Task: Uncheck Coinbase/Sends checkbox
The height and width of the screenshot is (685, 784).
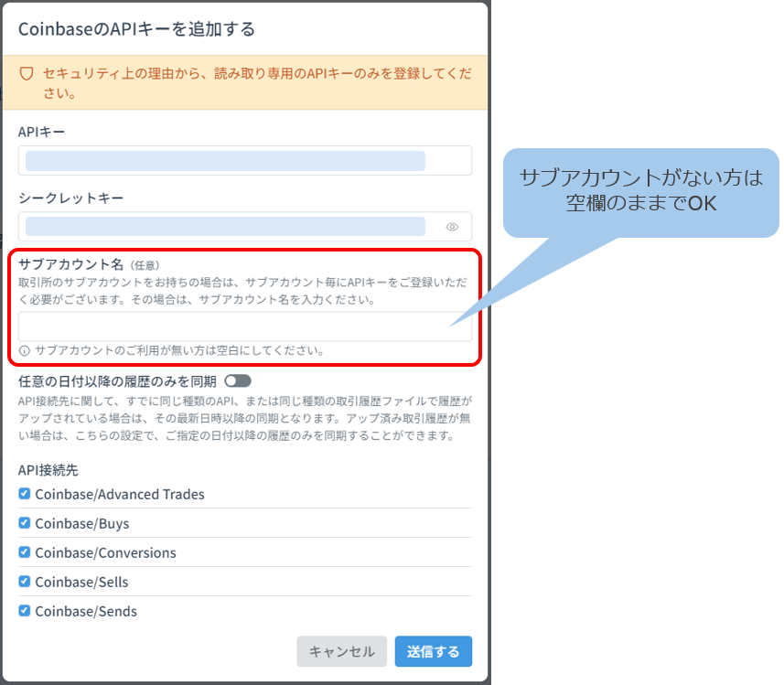Action: [x=24, y=611]
